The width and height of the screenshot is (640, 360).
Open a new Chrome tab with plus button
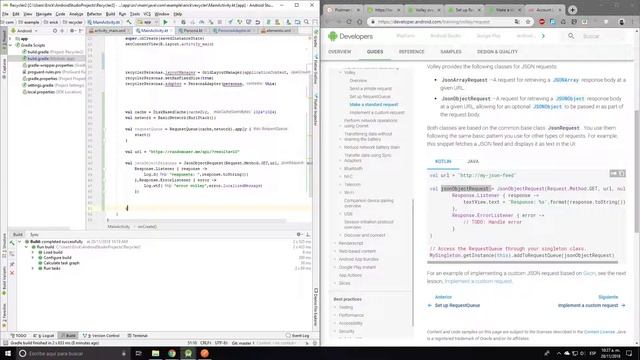click(572, 10)
